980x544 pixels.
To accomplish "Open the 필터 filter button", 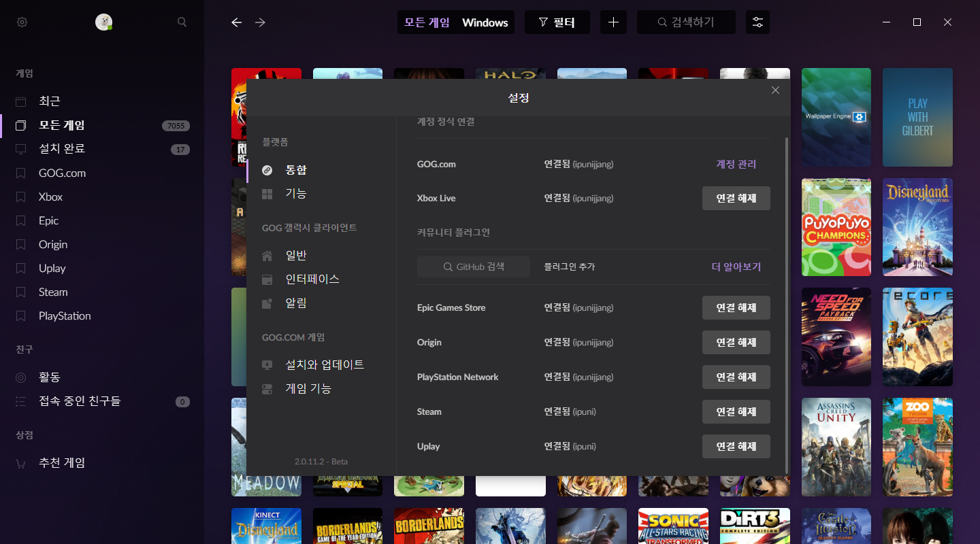I will (x=557, y=22).
